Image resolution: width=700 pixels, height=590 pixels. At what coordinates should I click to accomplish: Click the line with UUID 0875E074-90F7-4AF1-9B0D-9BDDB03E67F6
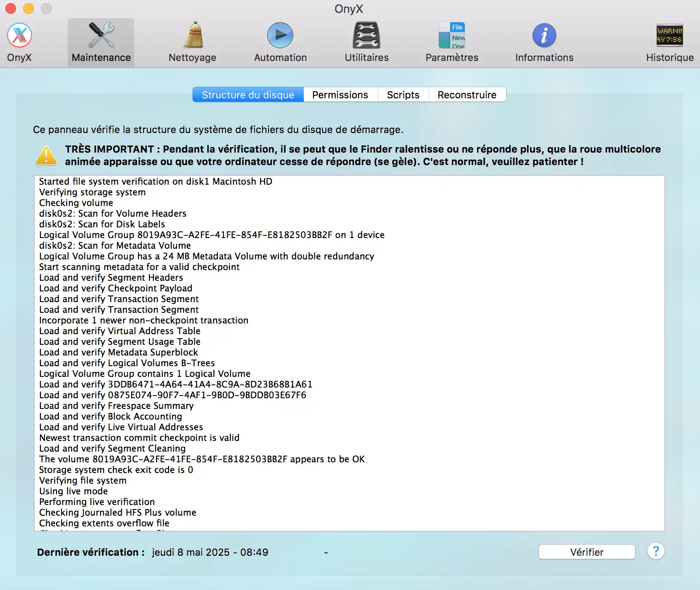pos(173,395)
